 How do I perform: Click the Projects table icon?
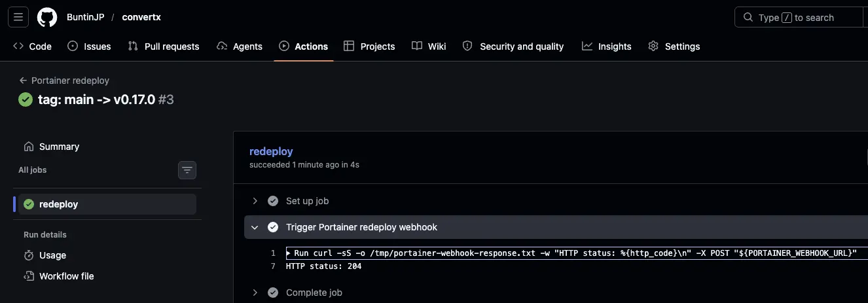349,46
